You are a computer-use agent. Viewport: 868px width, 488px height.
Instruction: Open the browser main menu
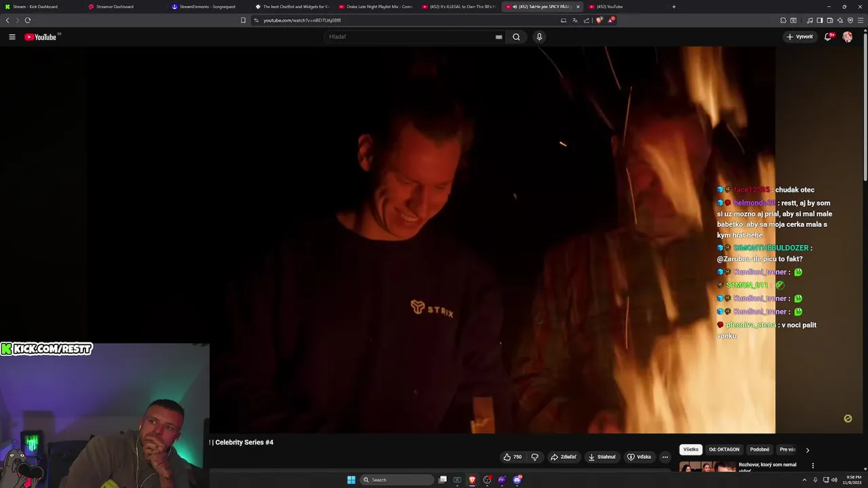pyautogui.click(x=861, y=20)
